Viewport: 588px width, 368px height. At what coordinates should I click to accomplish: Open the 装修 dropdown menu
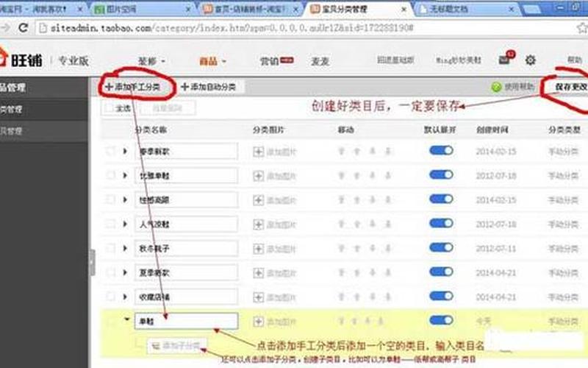151,61
